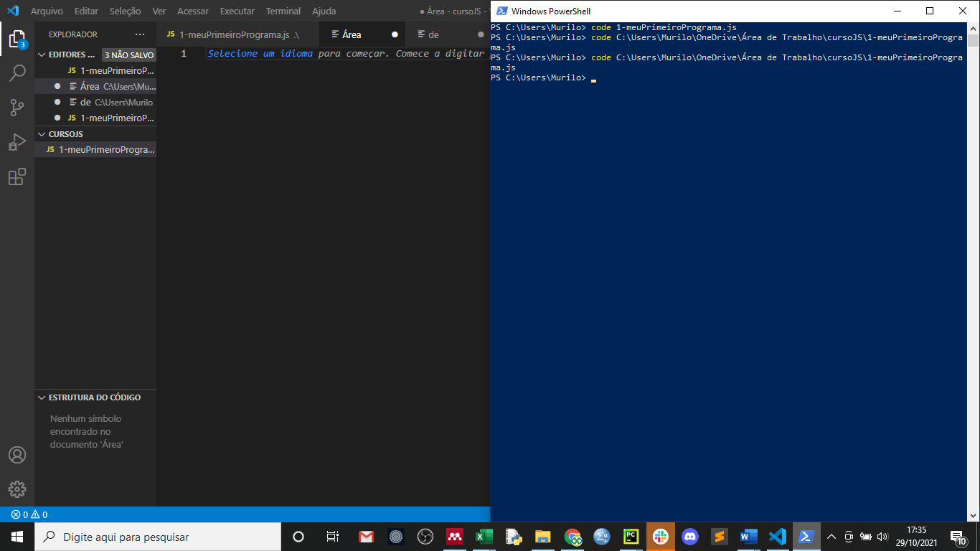Open Slack from the taskbar
Viewport: 980px width, 551px height.
pyautogui.click(x=661, y=537)
